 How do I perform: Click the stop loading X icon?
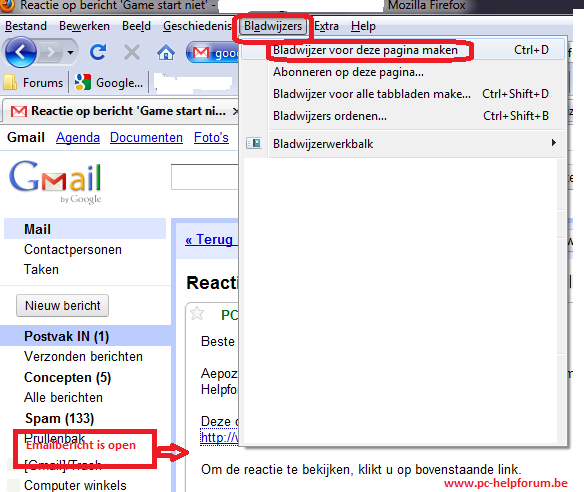[x=132, y=52]
